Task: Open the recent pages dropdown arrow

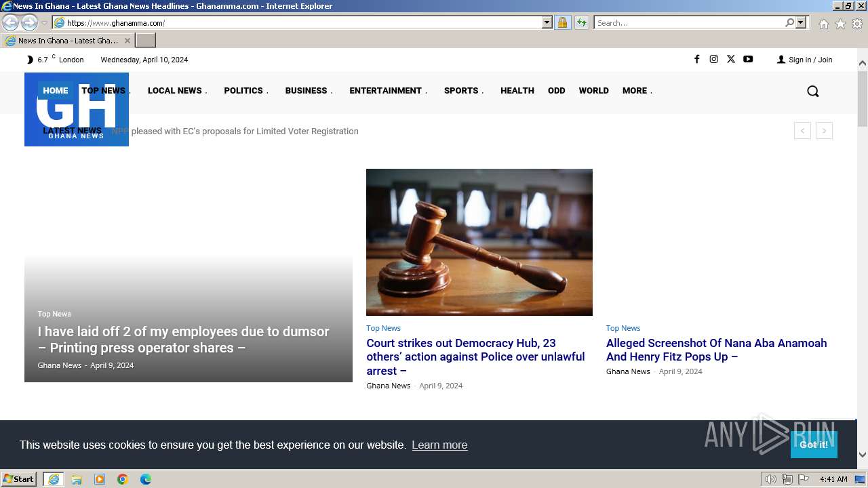Action: [x=44, y=23]
